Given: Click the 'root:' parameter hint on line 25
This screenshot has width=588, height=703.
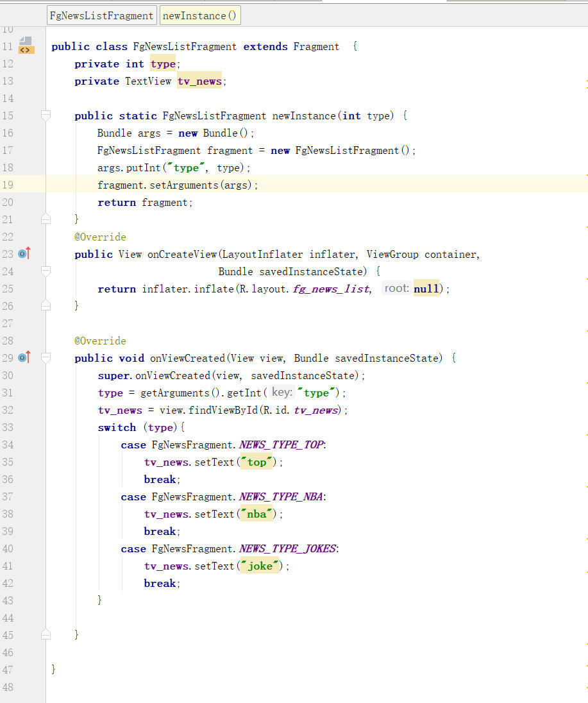Looking at the screenshot, I should [397, 288].
